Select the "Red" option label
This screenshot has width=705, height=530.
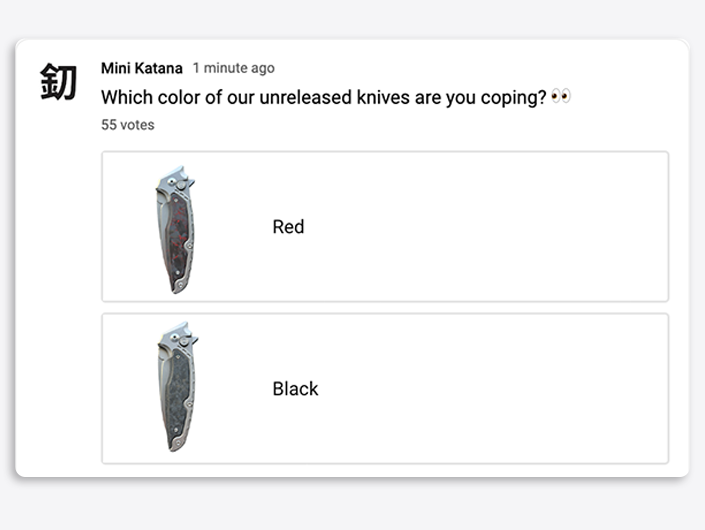[288, 227]
